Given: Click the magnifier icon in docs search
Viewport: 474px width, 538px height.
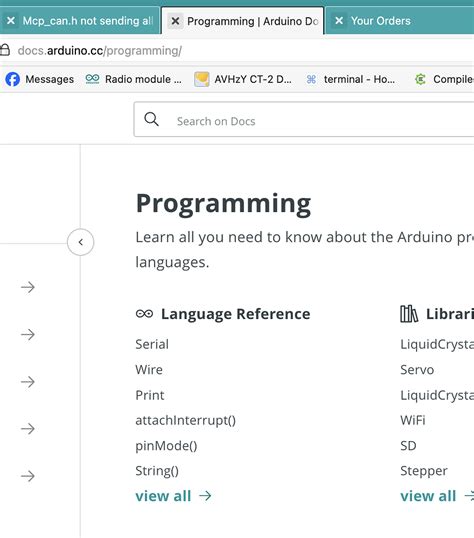Looking at the screenshot, I should pyautogui.click(x=151, y=119).
